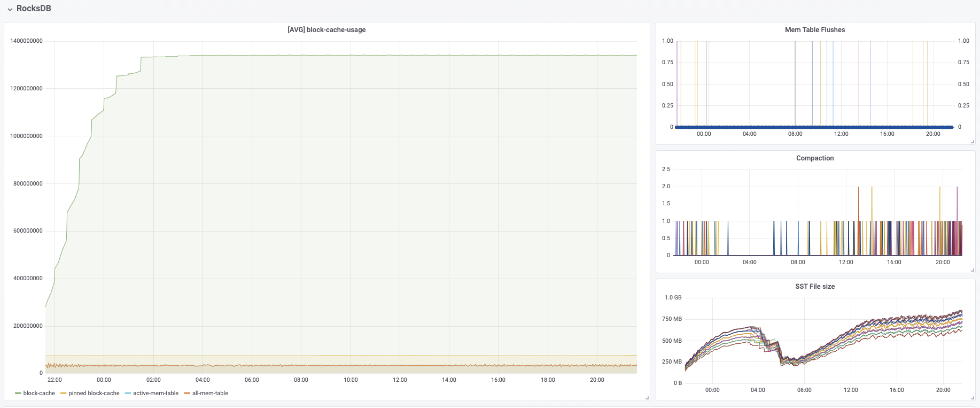
Task: Click the Compaction panel resize handle
Action: (972, 270)
